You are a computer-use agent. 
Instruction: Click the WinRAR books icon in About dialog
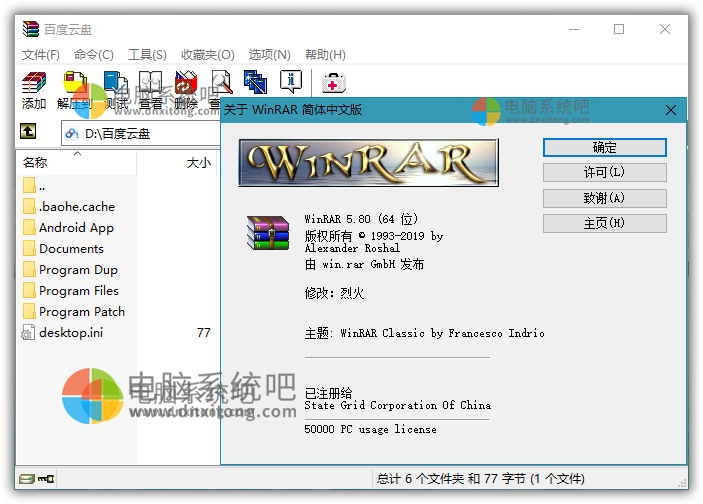tap(268, 233)
